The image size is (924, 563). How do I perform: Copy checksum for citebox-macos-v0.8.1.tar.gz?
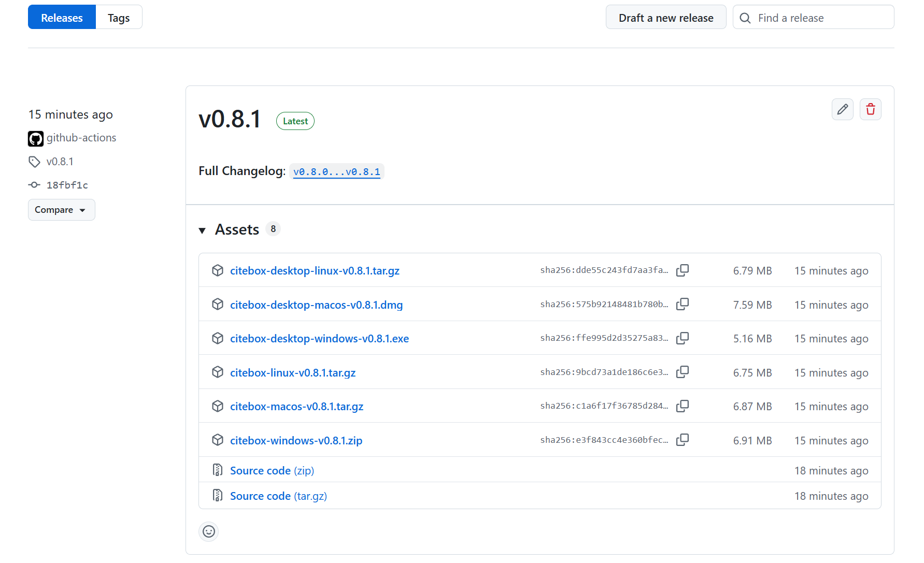point(683,406)
